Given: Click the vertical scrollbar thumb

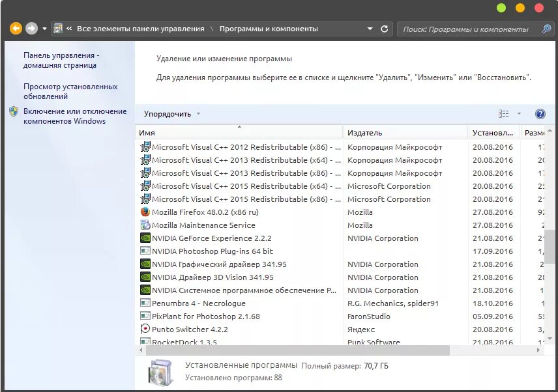Looking at the screenshot, I should 550,246.
